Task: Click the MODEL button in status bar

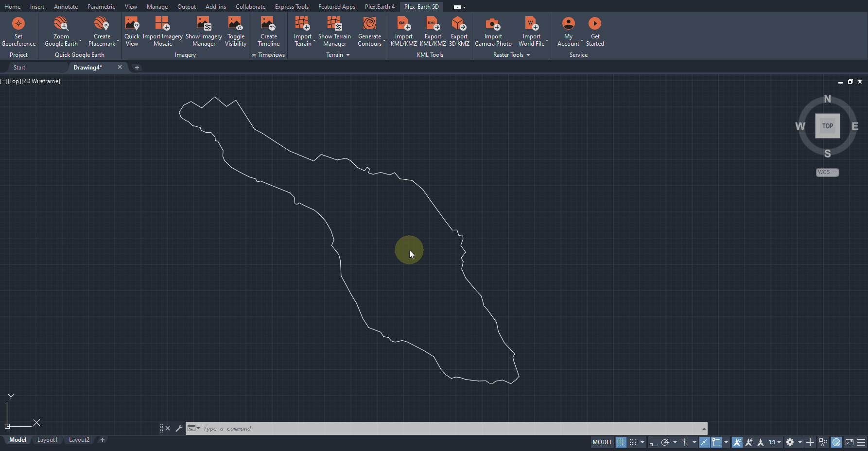Action: click(x=602, y=442)
